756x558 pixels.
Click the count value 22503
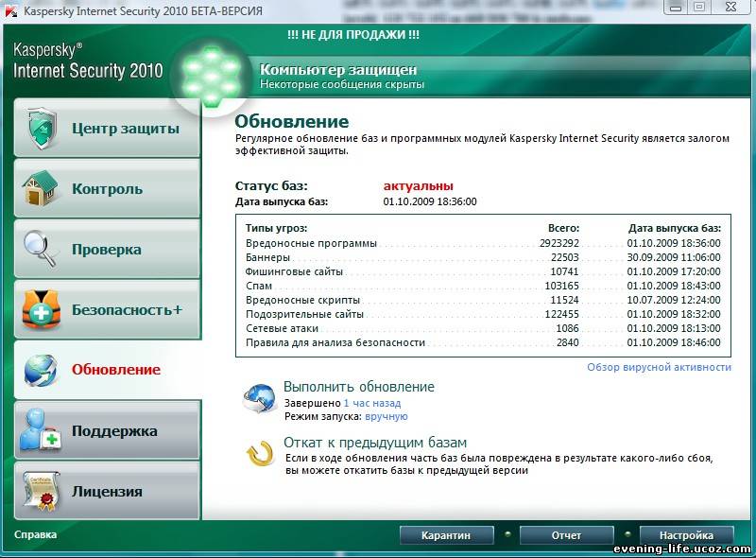[564, 258]
